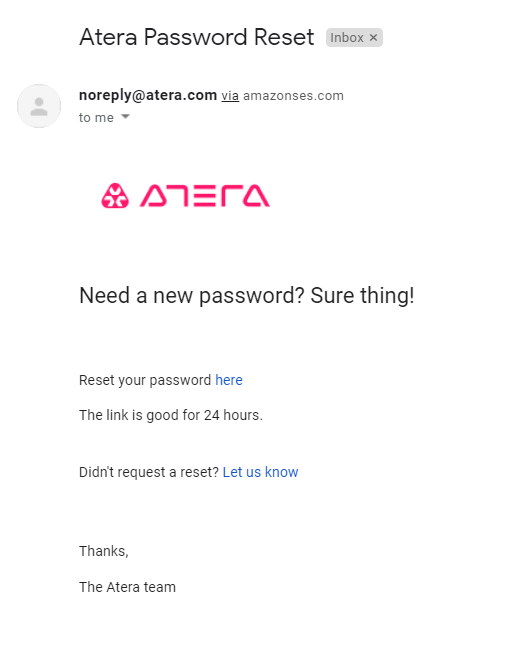Image resolution: width=506 pixels, height=649 pixels.
Task: Click the "to me" recipient text
Action: click(96, 118)
